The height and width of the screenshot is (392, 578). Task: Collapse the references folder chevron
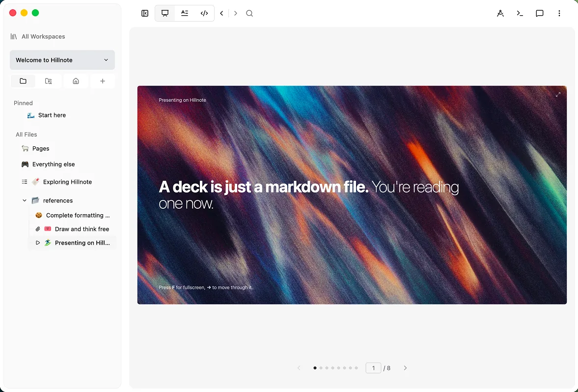coord(25,200)
